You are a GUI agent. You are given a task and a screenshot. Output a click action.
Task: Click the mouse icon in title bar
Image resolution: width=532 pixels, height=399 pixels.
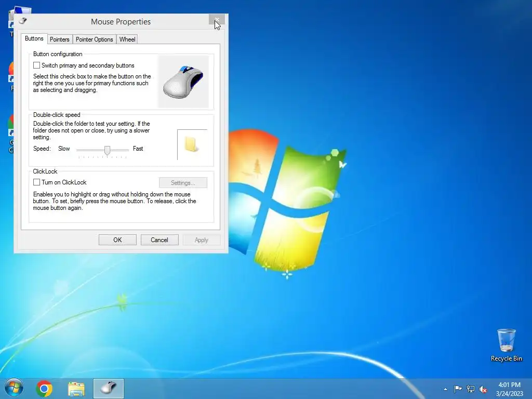23,21
